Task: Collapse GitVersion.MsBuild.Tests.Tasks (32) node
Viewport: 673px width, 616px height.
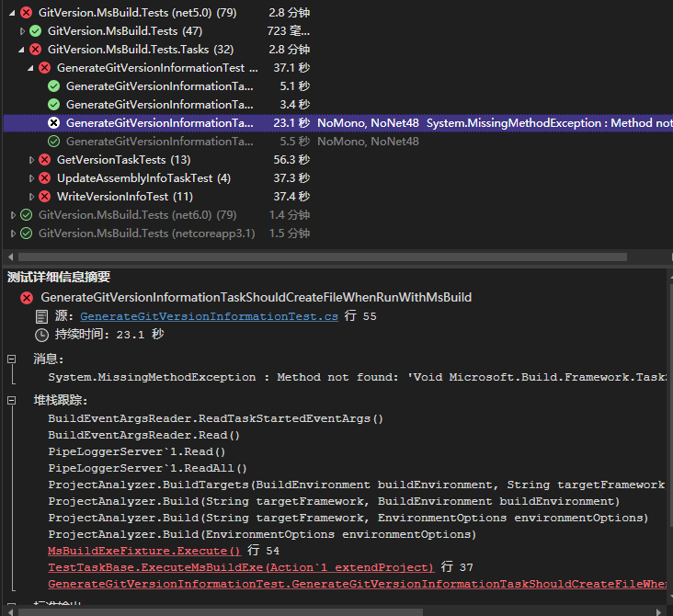Action: point(21,50)
